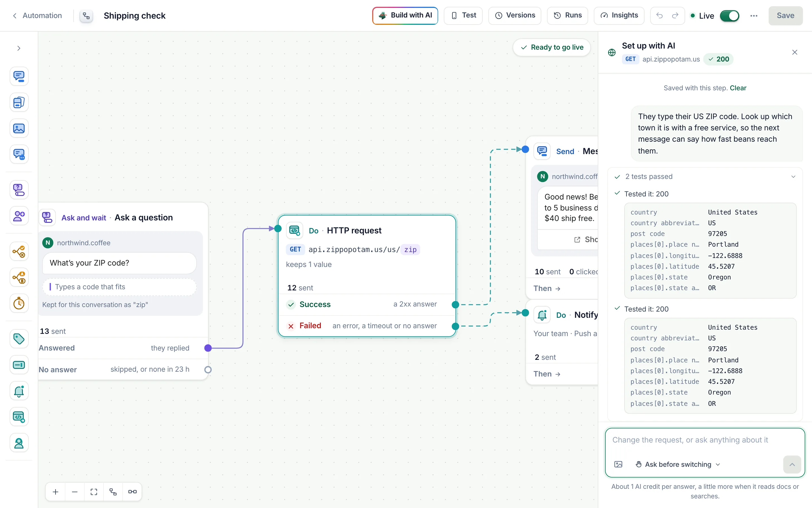
Task: Add the condition branch sidebar icon
Action: (19, 251)
